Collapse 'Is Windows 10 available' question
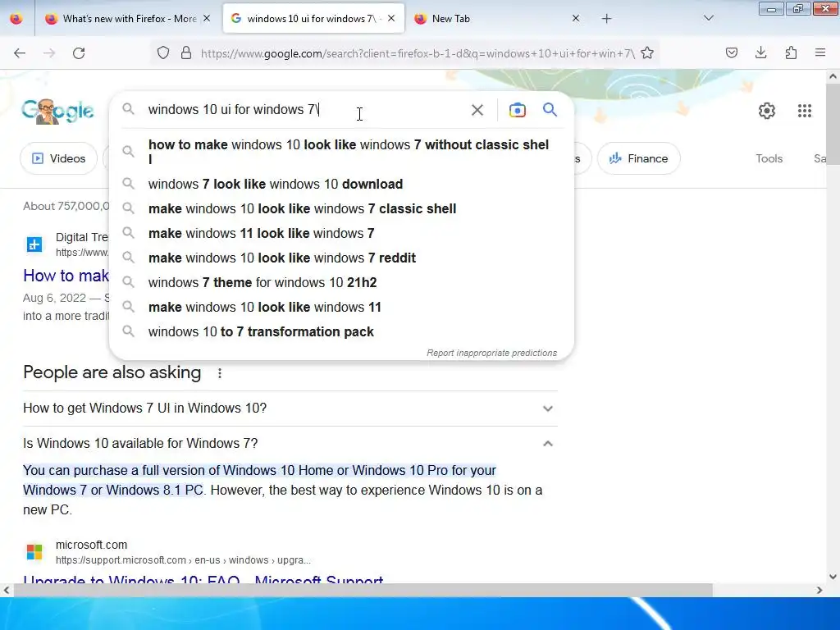Viewport: 840px width, 630px height. click(x=290, y=444)
